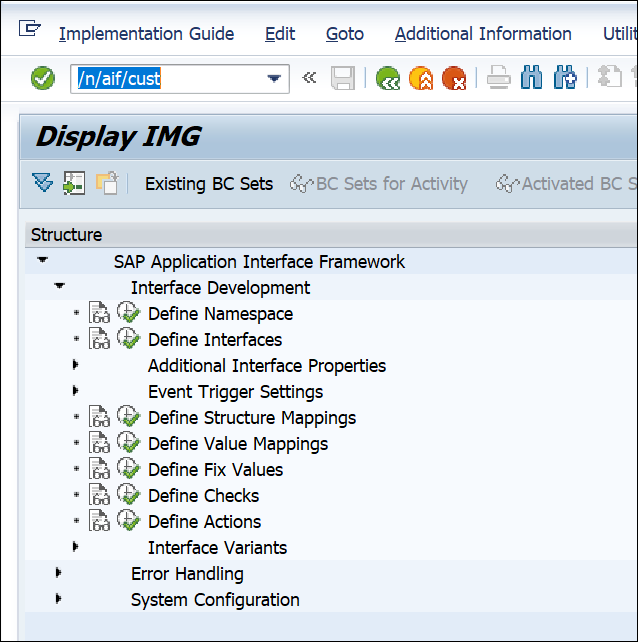This screenshot has width=638, height=642.
Task: Open the Implementation Guide menu
Action: (x=146, y=34)
